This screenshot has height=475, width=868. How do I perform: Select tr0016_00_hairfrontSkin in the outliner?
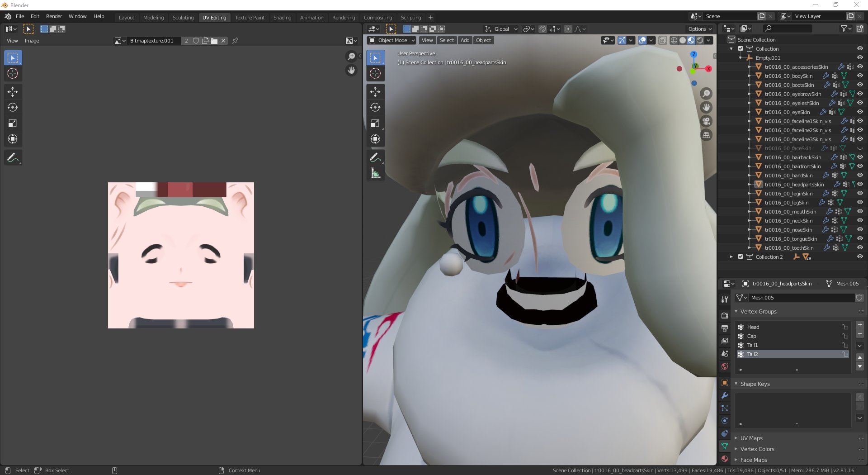pyautogui.click(x=793, y=166)
